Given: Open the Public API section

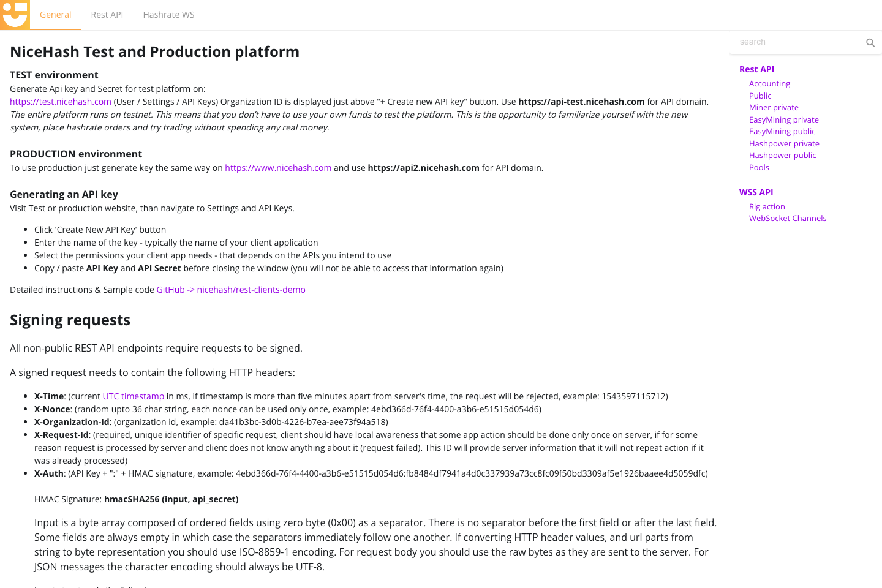Looking at the screenshot, I should pyautogui.click(x=759, y=96).
